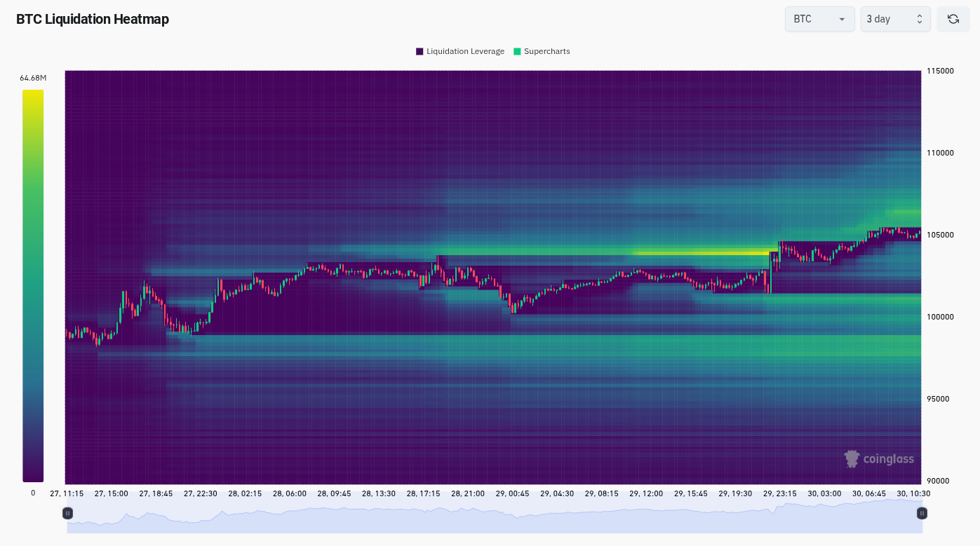Click the 27, 18:45 time axis label
Screen dimensions: 980x546
click(x=156, y=493)
